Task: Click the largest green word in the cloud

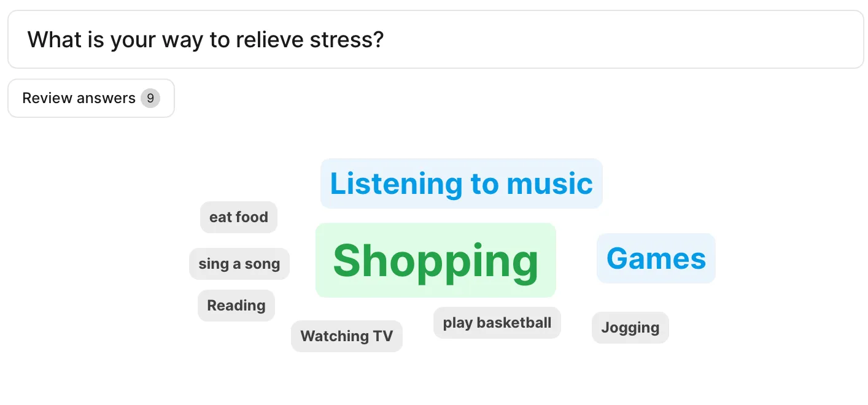Action: (x=435, y=260)
